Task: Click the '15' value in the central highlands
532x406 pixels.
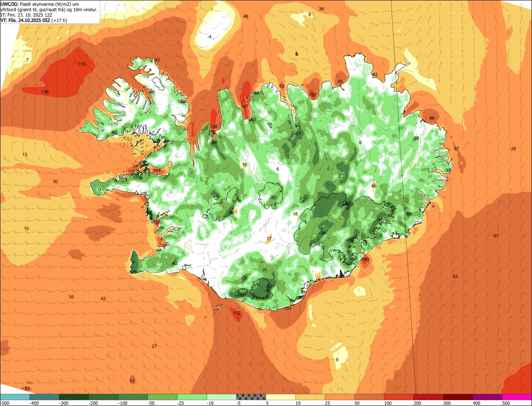Action: click(x=296, y=214)
